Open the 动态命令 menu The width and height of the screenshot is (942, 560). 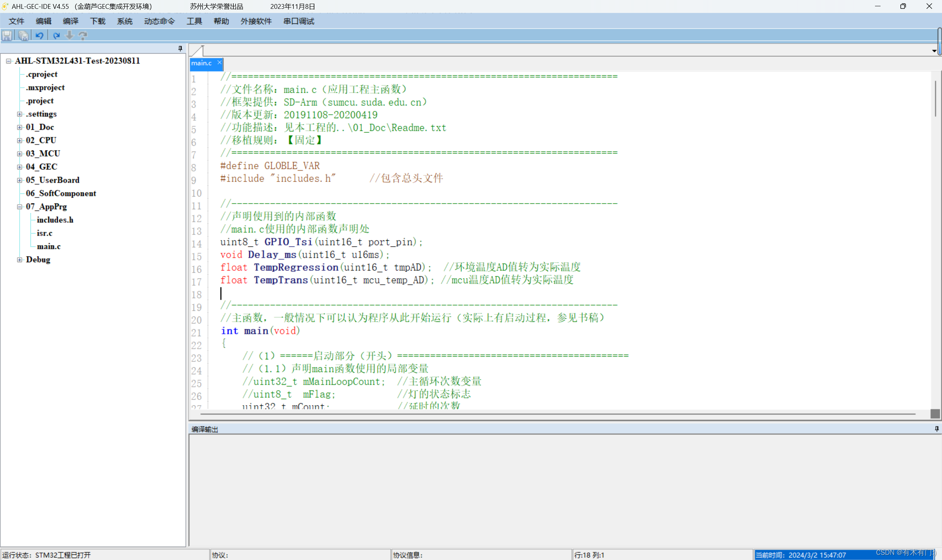[x=159, y=21]
